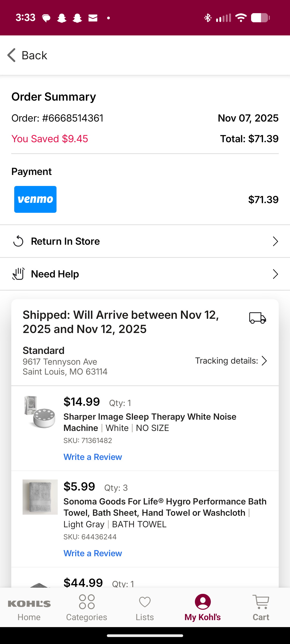Tap the Back arrow icon
Screen dimensions: 290x644
pos(12,55)
